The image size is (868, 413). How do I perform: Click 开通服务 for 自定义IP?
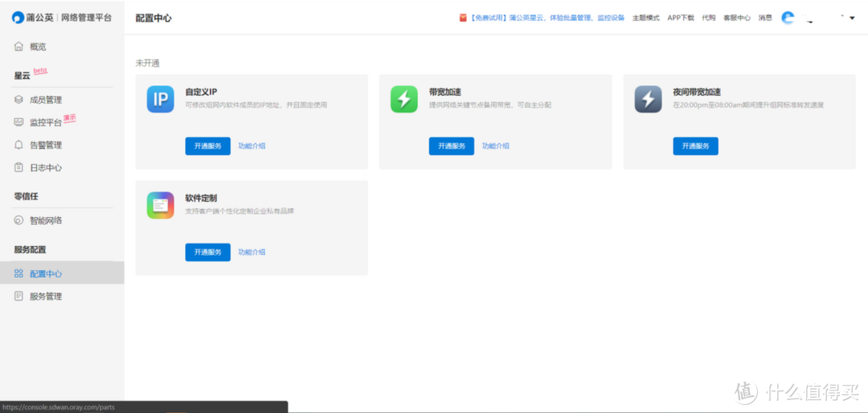pos(207,146)
